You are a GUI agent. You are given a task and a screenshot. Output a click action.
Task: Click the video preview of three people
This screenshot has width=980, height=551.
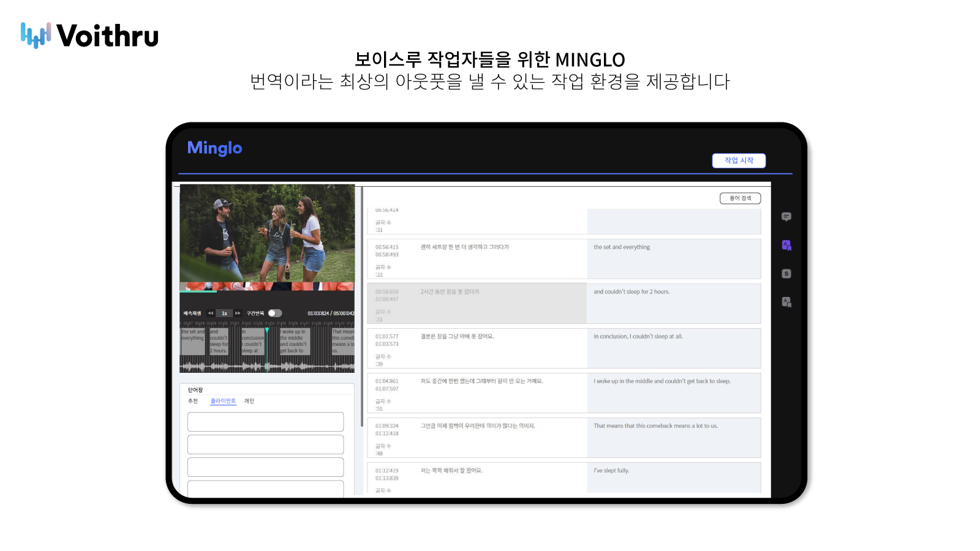(x=267, y=233)
